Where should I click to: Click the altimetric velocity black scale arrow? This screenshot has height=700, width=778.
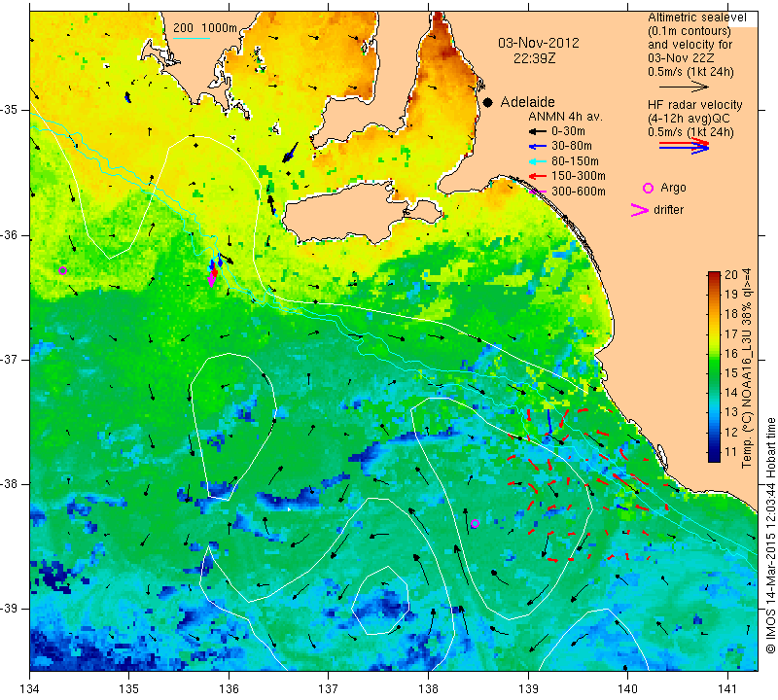click(x=685, y=87)
